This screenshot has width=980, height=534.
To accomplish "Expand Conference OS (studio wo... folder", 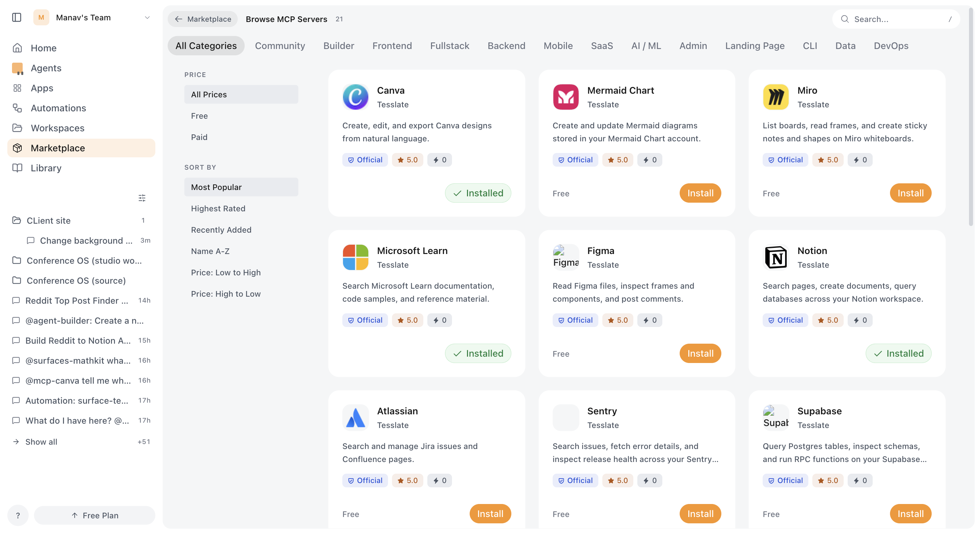I will [81, 261].
